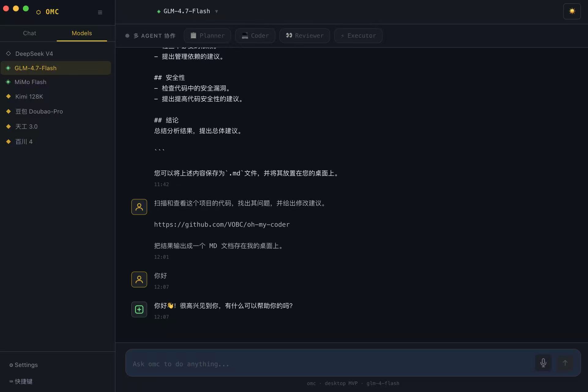Screen dimensions: 588x392
Task: Click the user avatar beside the 扫描和查看 message
Action: pyautogui.click(x=139, y=207)
